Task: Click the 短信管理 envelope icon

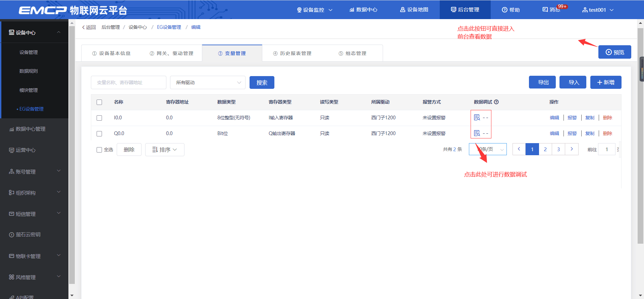Action: tap(11, 214)
